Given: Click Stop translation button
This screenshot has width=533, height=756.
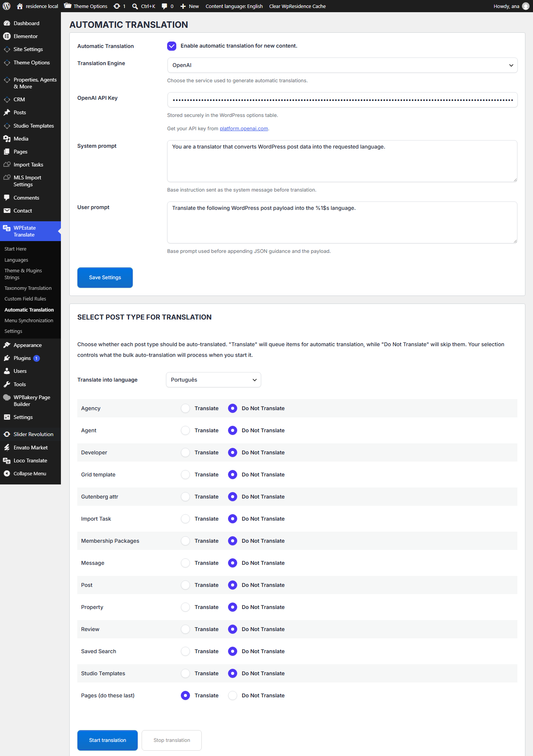Looking at the screenshot, I should click(x=172, y=740).
